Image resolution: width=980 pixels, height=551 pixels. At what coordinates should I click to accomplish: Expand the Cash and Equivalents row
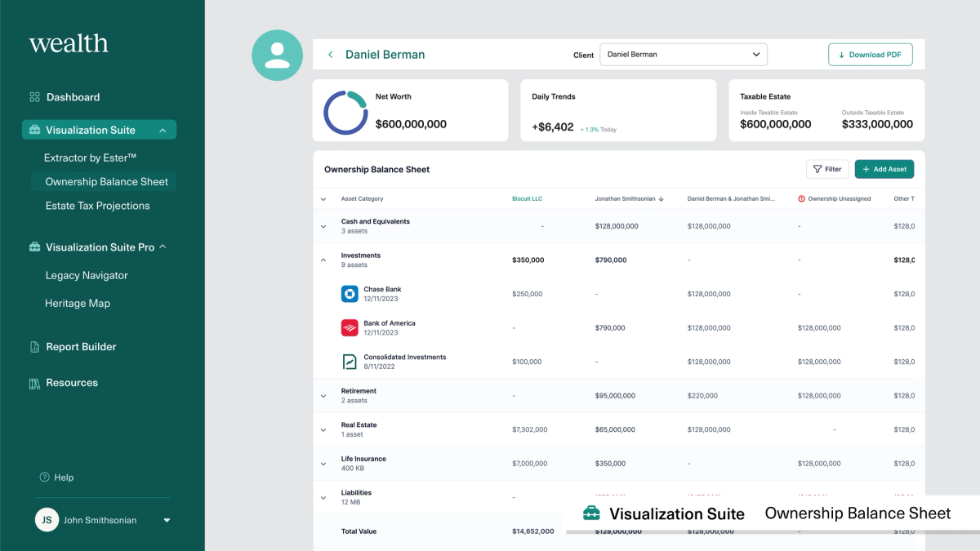pos(323,226)
